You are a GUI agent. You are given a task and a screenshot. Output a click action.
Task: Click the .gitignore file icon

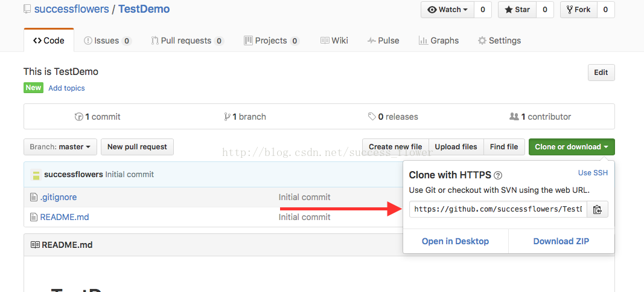[34, 198]
